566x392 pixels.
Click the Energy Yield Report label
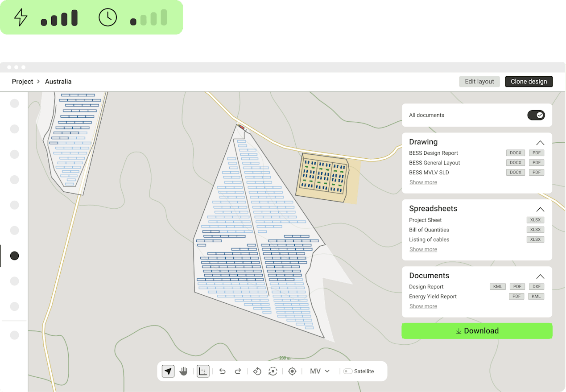433,297
